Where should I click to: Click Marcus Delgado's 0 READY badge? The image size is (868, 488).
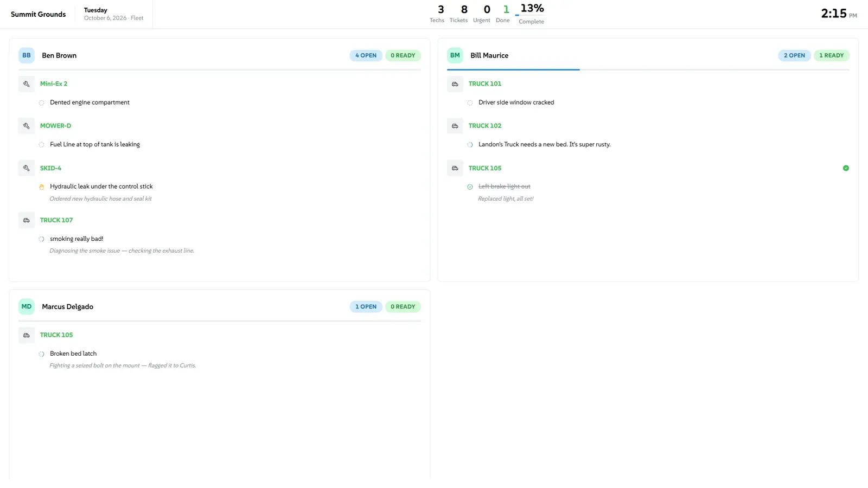pyautogui.click(x=403, y=306)
